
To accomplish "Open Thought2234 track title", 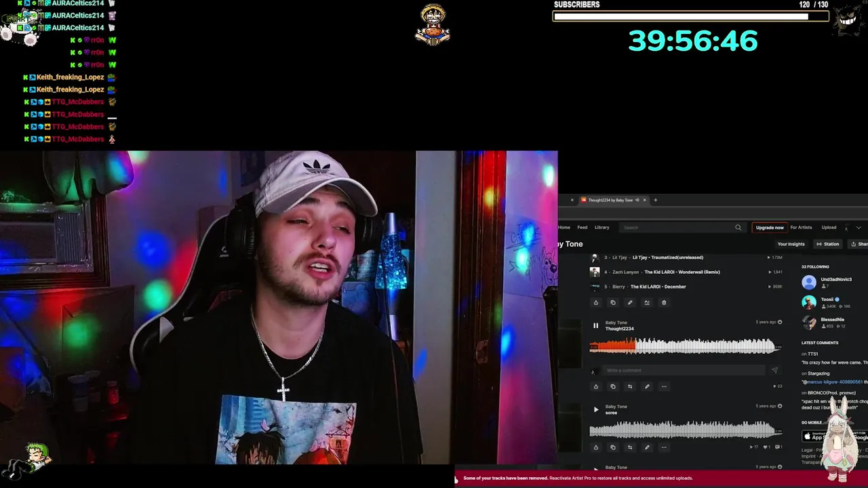I will pos(619,329).
